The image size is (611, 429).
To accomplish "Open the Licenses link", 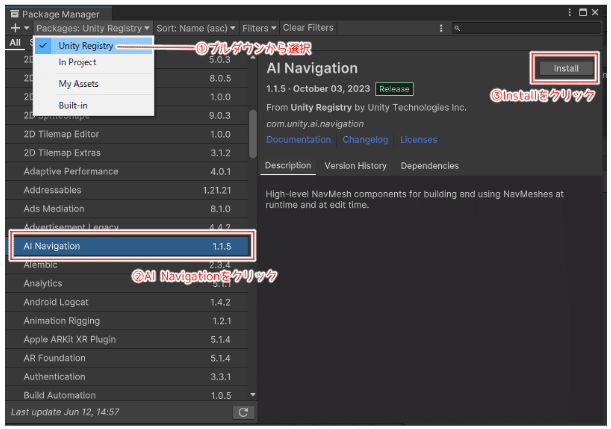I will pos(419,139).
